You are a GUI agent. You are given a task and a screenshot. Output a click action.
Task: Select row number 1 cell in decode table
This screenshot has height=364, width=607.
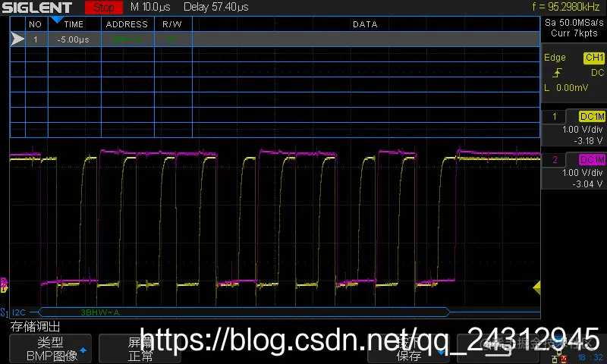36,39
